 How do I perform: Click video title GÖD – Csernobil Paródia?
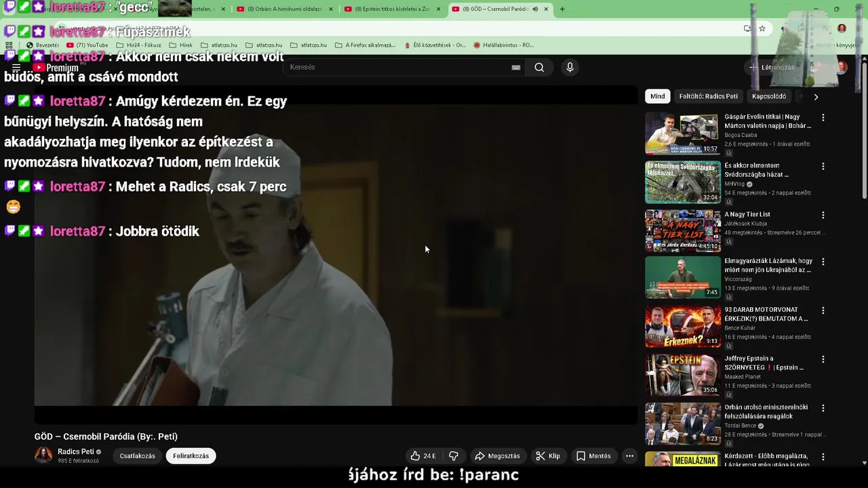click(106, 436)
